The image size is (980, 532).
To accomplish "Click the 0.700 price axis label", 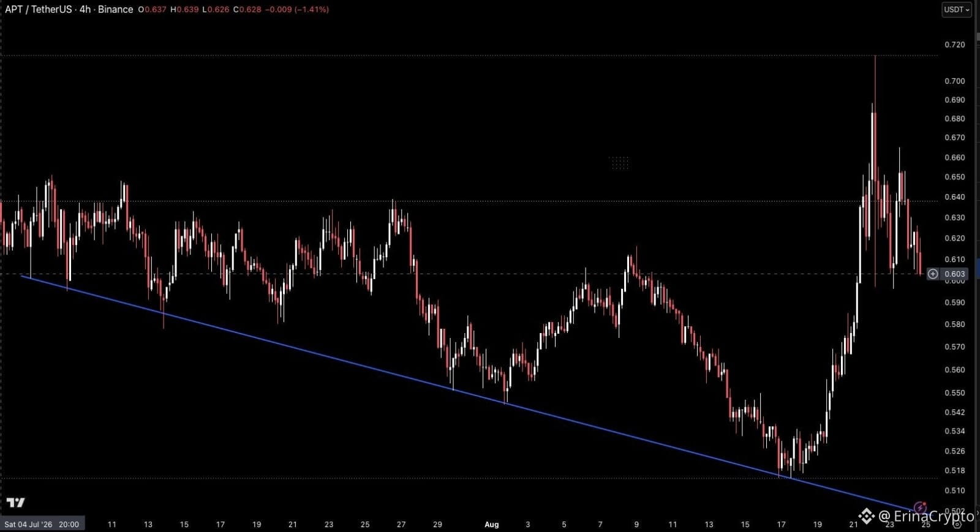I will click(955, 81).
